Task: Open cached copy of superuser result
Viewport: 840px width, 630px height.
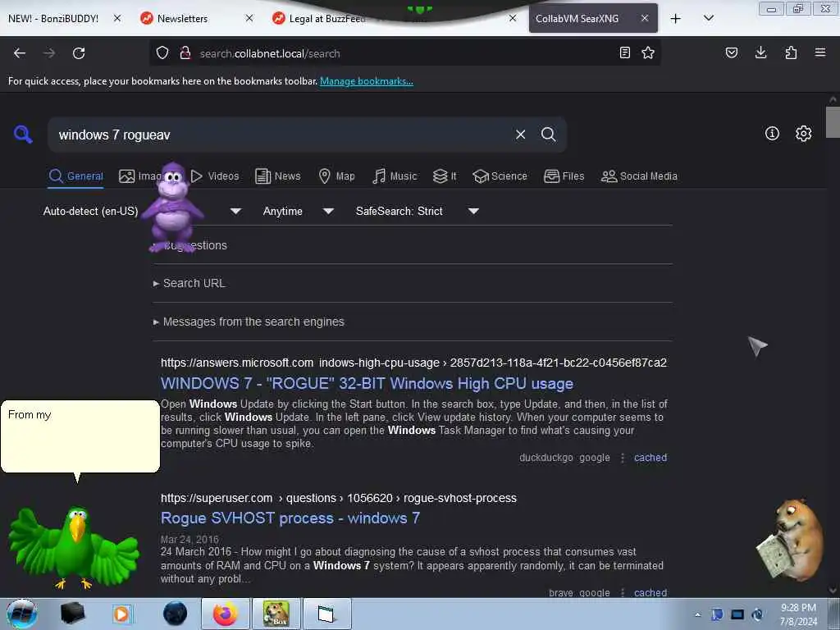Action: point(651,592)
